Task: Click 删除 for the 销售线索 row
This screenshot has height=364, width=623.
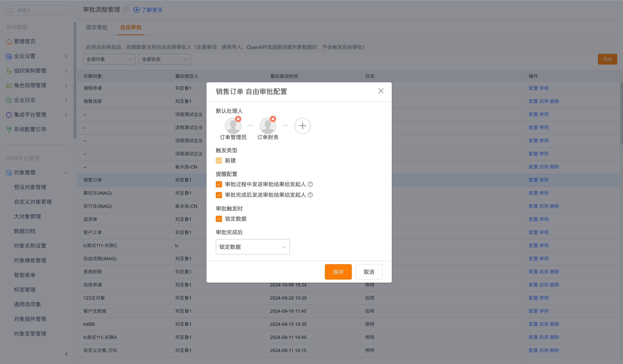Action: (x=554, y=101)
